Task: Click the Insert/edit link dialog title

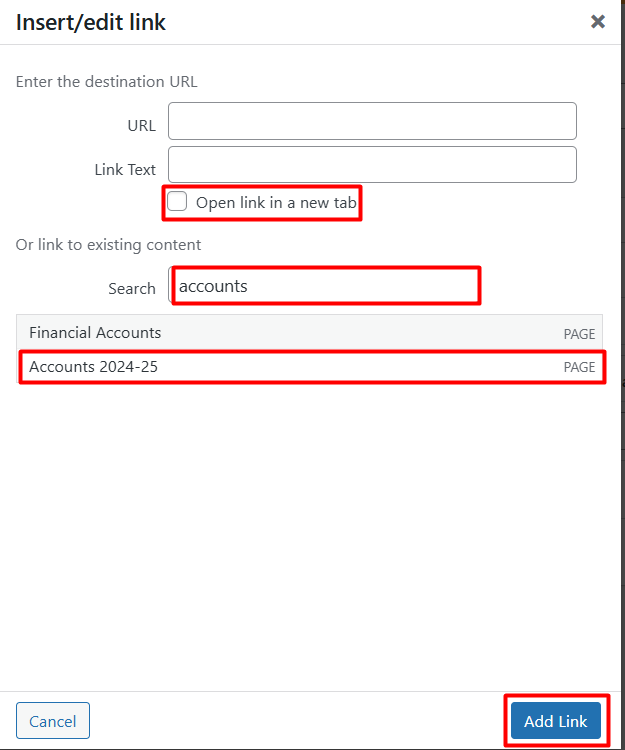Action: pos(91,22)
